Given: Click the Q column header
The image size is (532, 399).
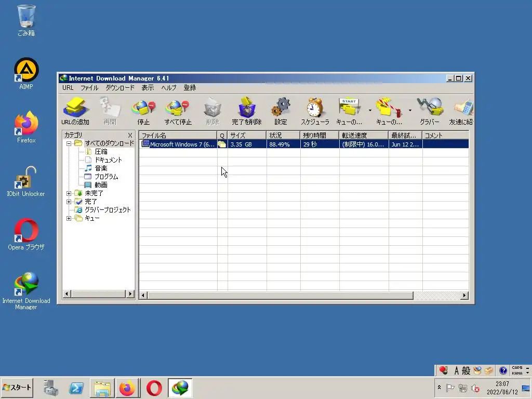Looking at the screenshot, I should coord(222,135).
